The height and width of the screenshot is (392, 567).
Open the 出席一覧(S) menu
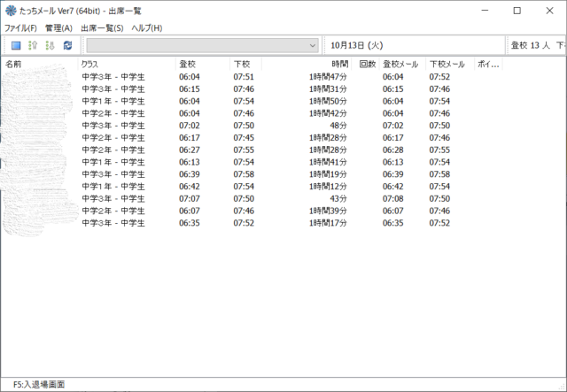(102, 28)
